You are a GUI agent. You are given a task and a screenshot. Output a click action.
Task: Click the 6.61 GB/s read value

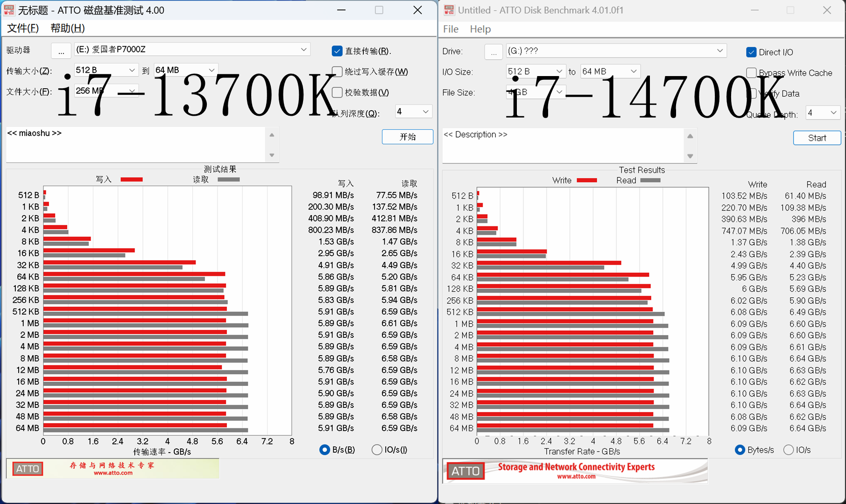[400, 323]
